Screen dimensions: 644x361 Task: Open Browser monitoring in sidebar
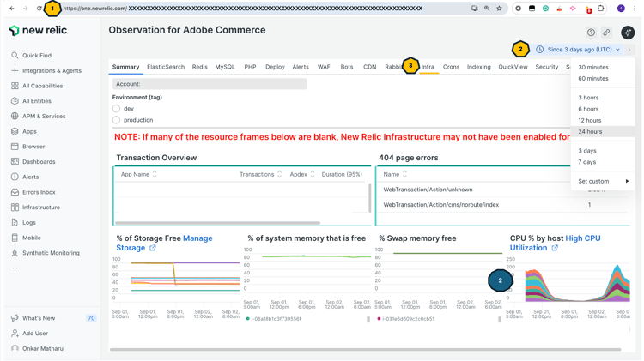pyautogui.click(x=28, y=147)
